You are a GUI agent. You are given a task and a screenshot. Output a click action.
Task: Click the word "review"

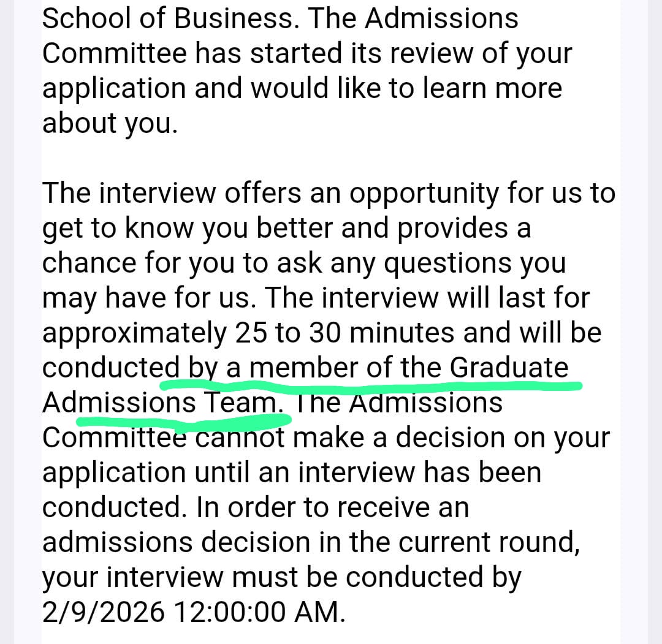point(446,53)
